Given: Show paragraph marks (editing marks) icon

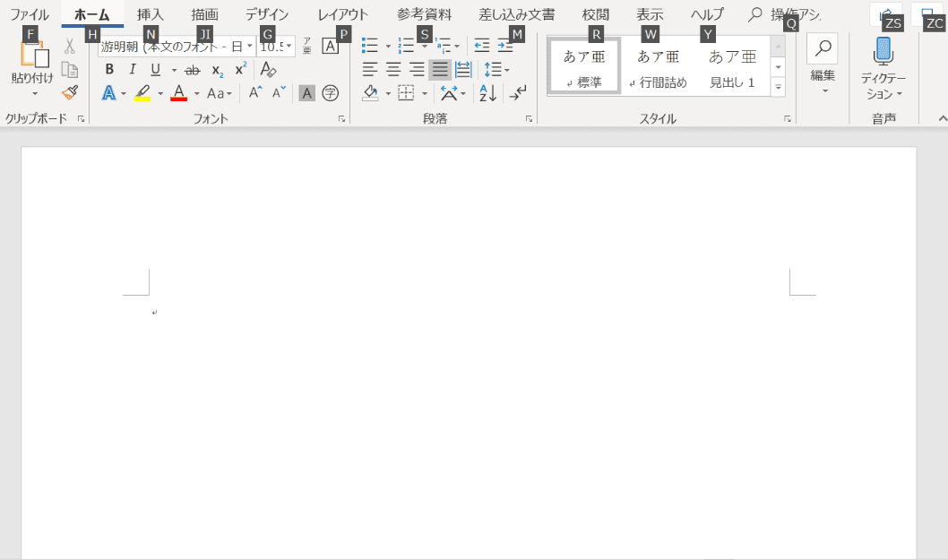Looking at the screenshot, I should click(518, 93).
